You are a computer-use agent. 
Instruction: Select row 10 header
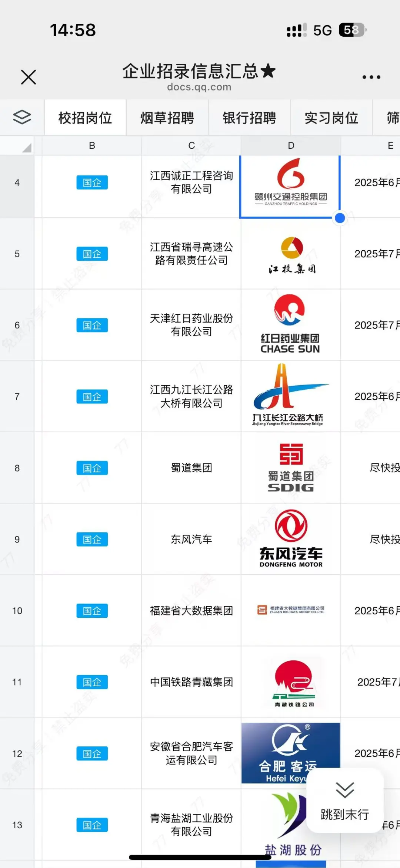click(x=17, y=611)
